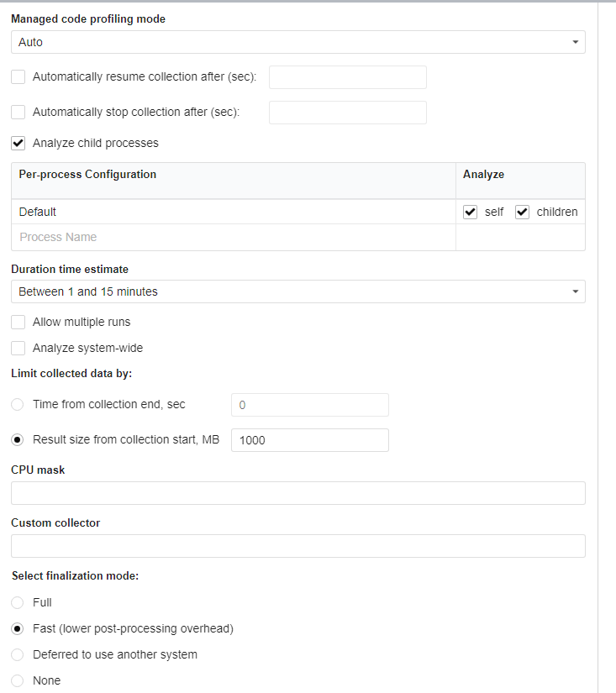This screenshot has width=616, height=693.
Task: Select Result size from collection start radio
Action: [x=18, y=439]
